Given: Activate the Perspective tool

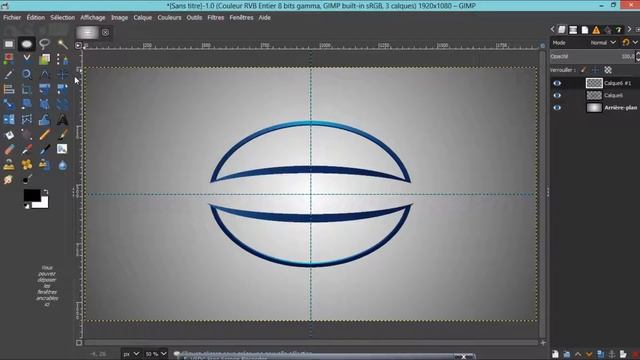Looking at the screenshot, I should click(x=62, y=104).
